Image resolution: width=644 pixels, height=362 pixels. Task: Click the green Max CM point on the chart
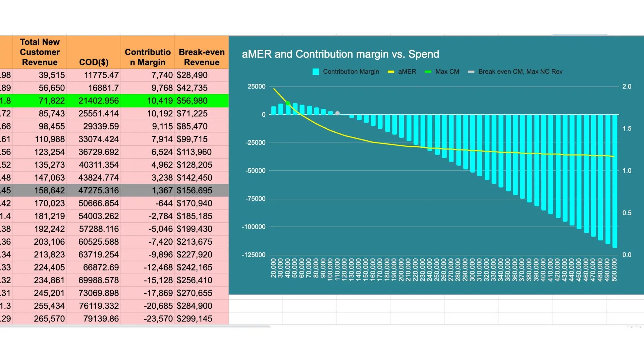point(288,103)
